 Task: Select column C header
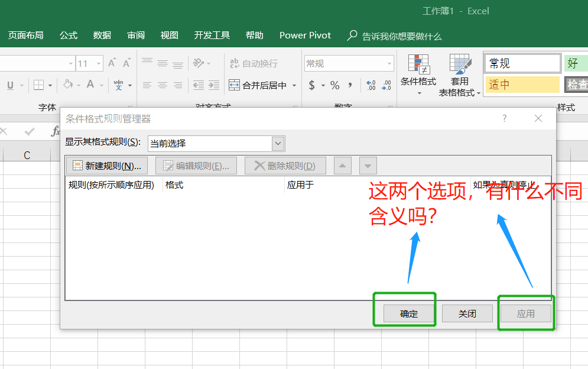tap(27, 155)
